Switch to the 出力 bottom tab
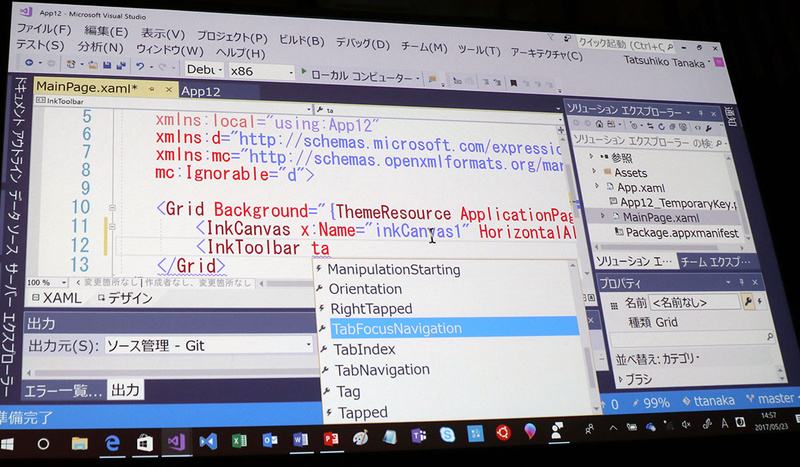This screenshot has height=467, width=800. coord(125,390)
